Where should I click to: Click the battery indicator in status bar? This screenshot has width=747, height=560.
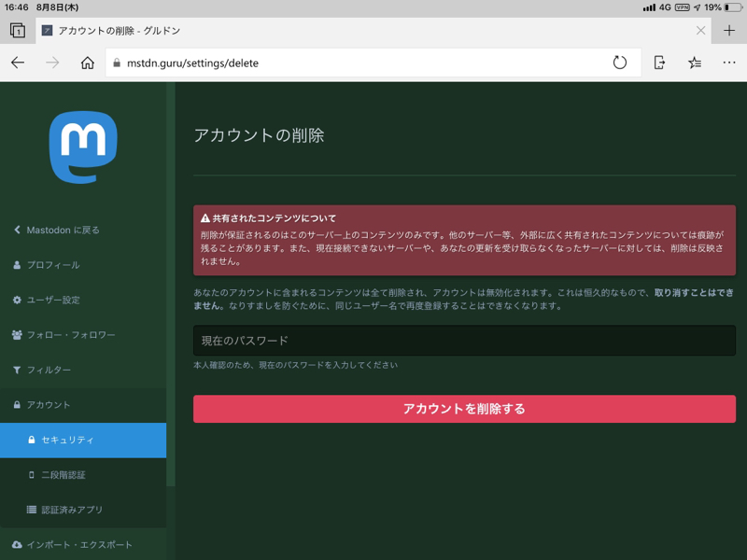pos(732,7)
